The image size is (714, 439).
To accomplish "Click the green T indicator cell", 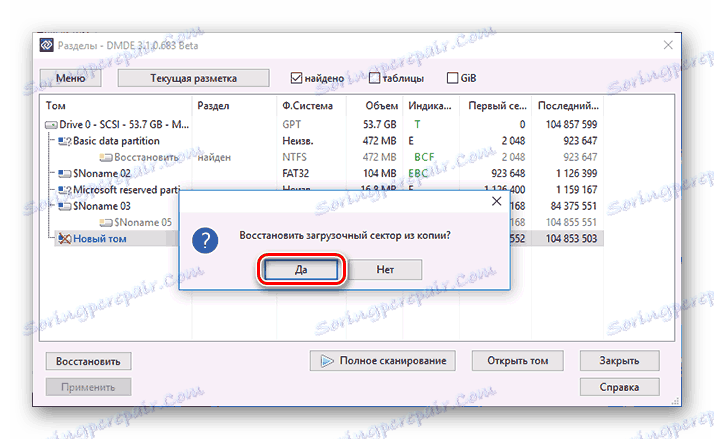I will pyautogui.click(x=417, y=125).
